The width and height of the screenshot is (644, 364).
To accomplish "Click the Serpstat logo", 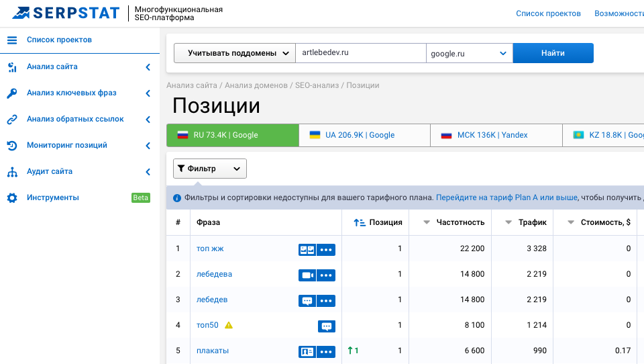I will pos(66,13).
